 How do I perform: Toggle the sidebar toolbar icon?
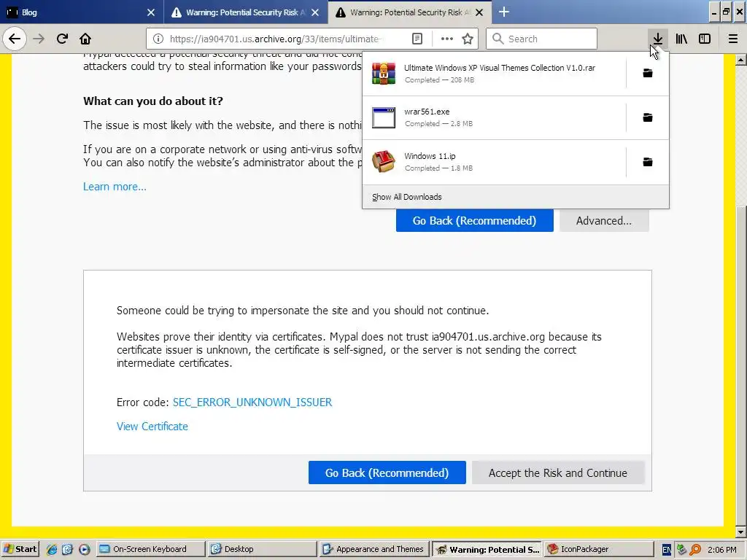[x=705, y=39]
